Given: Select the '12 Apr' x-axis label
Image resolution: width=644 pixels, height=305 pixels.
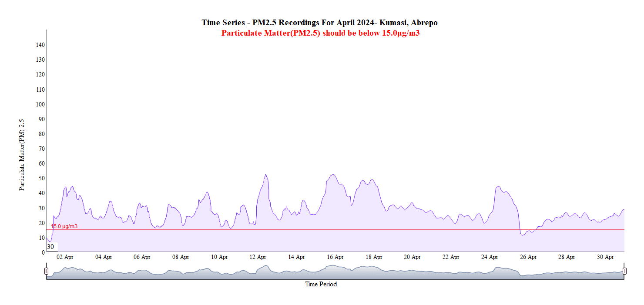Looking at the screenshot, I should (x=258, y=257).
